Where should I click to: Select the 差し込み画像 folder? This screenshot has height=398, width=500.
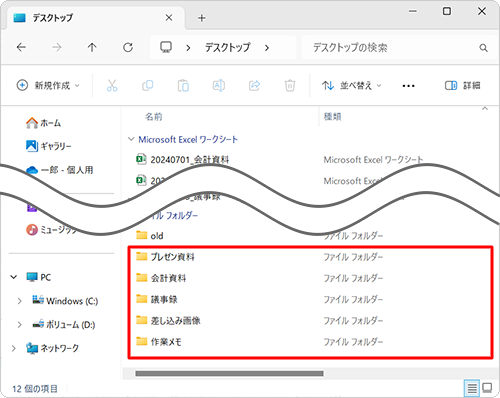[168, 321]
